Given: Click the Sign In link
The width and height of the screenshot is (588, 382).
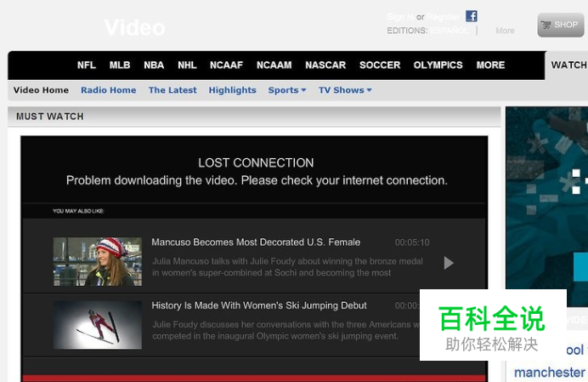Looking at the screenshot, I should pyautogui.click(x=400, y=17).
